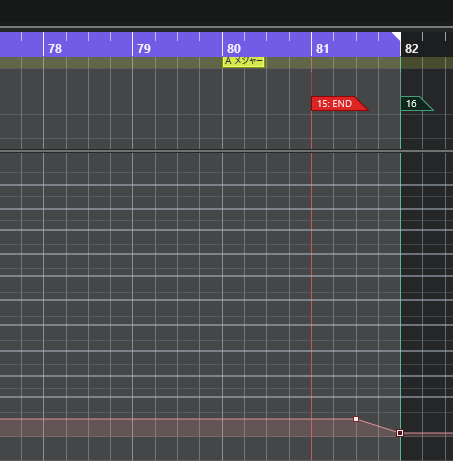Select the automation point at bar 82
453x461 pixels.
[x=400, y=433]
